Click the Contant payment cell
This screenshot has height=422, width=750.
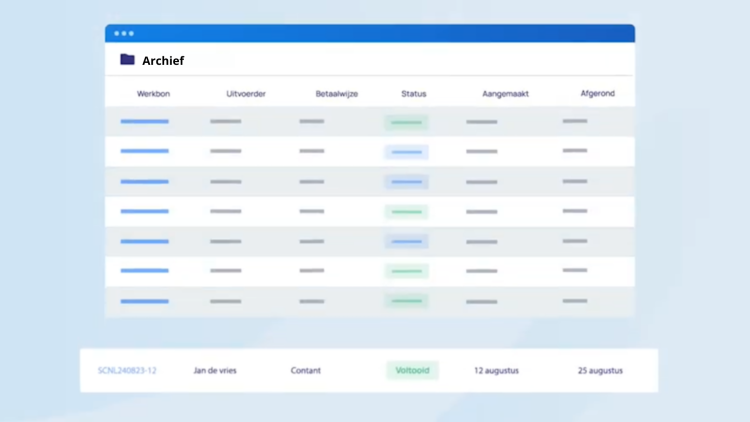coord(306,371)
